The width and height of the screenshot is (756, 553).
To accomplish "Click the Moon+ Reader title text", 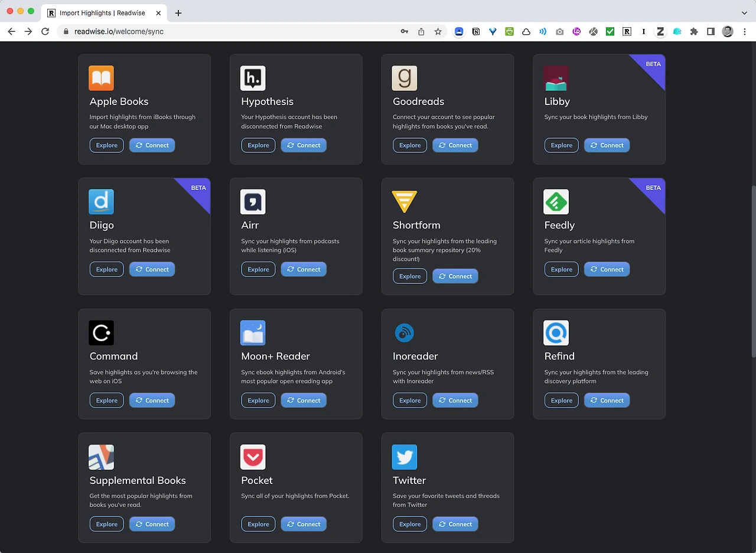I will tap(275, 356).
